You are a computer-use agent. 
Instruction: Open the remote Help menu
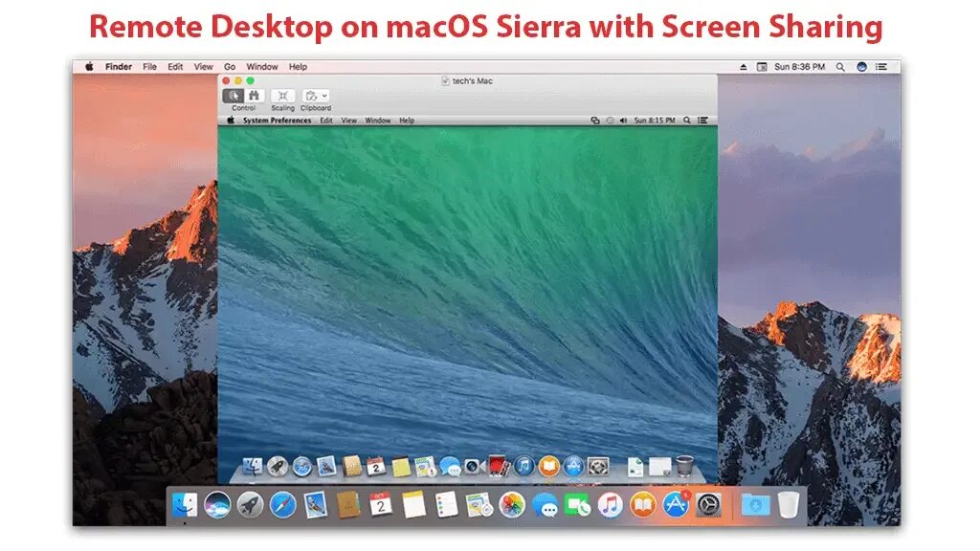[x=406, y=120]
